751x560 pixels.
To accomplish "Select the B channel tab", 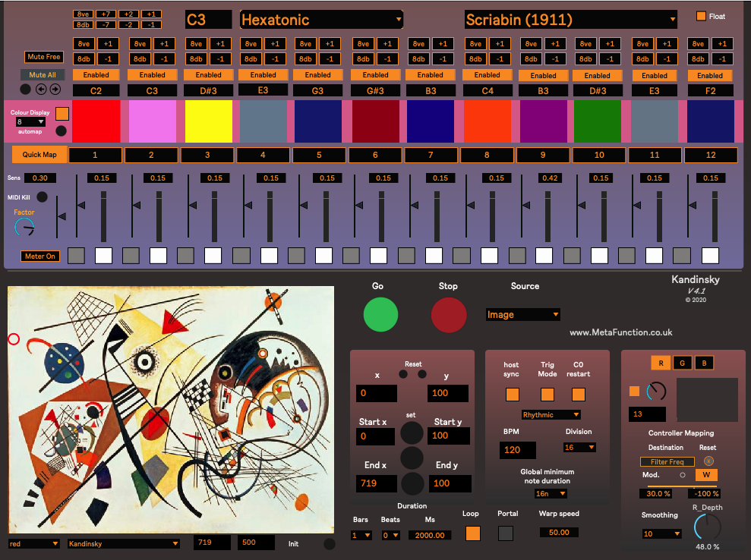I will pos(704,363).
